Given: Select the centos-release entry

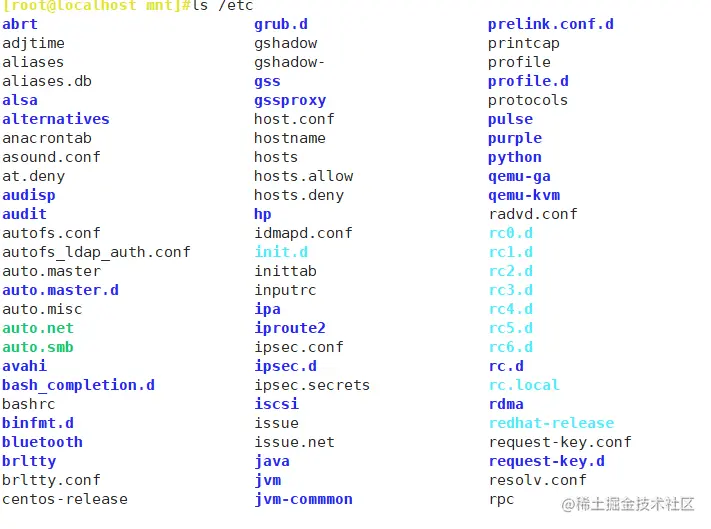Looking at the screenshot, I should coord(65,500).
